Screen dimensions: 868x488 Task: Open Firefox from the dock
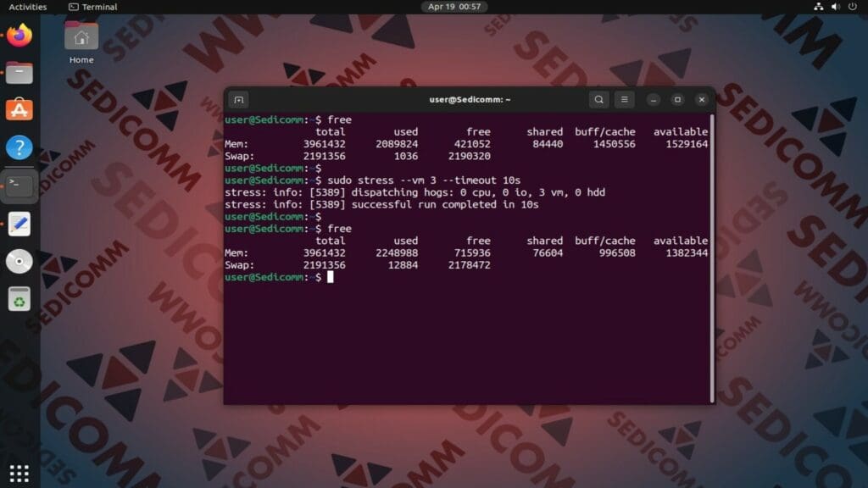click(19, 36)
